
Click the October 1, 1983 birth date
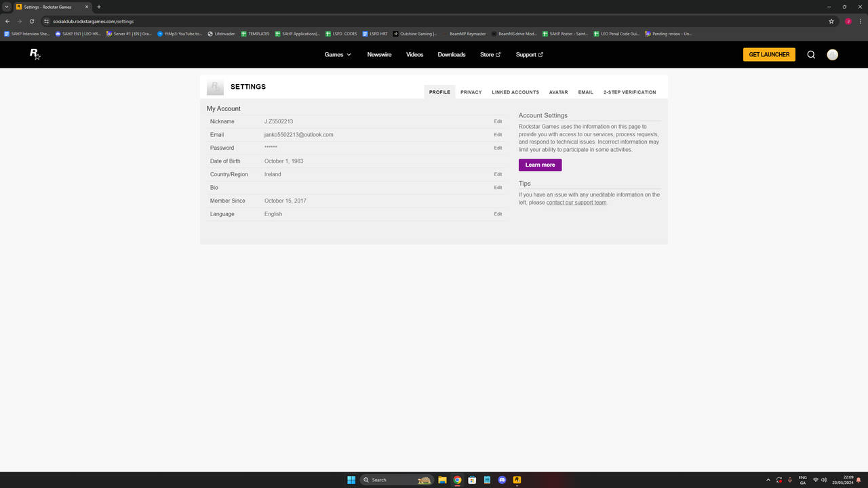283,161
